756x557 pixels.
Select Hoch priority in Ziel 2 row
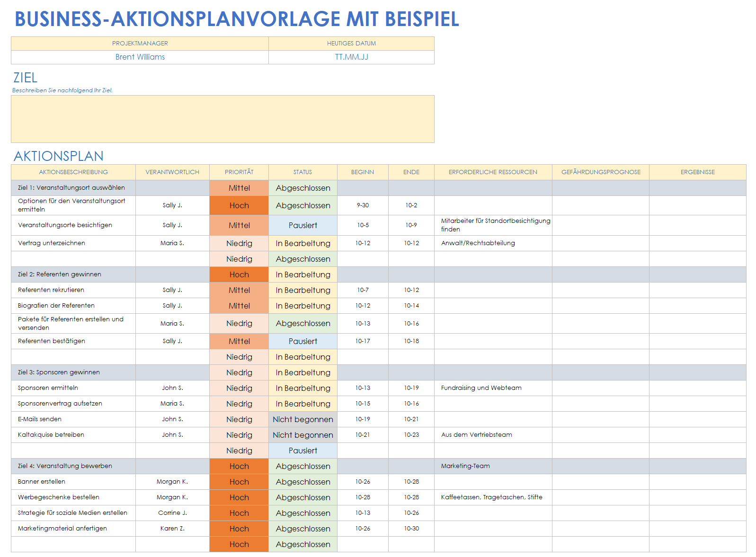pyautogui.click(x=239, y=274)
